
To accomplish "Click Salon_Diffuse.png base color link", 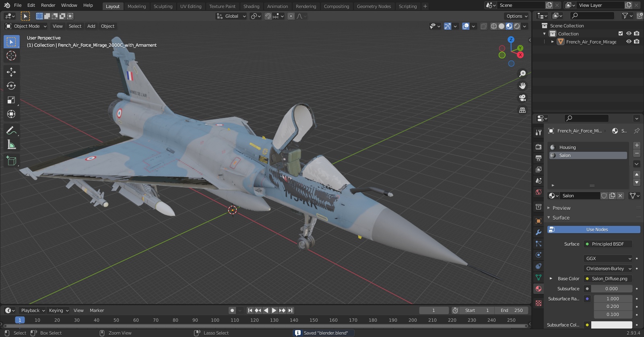I will coord(608,279).
